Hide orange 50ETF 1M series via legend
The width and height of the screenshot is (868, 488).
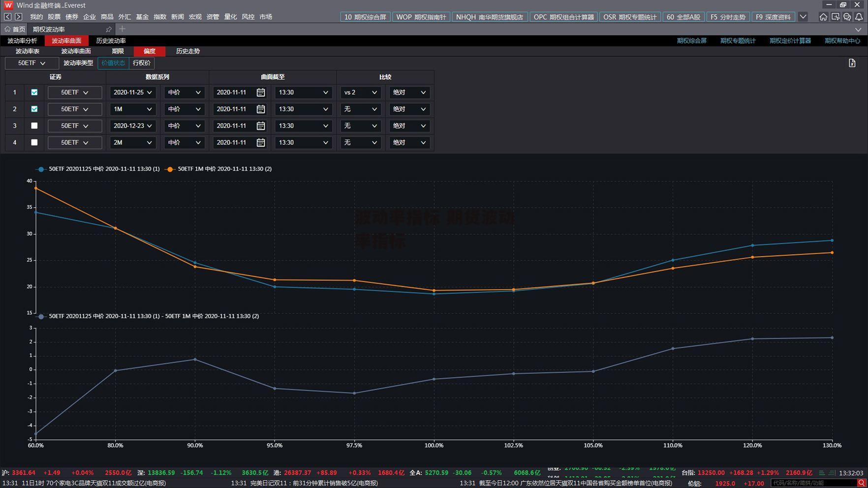coord(218,169)
